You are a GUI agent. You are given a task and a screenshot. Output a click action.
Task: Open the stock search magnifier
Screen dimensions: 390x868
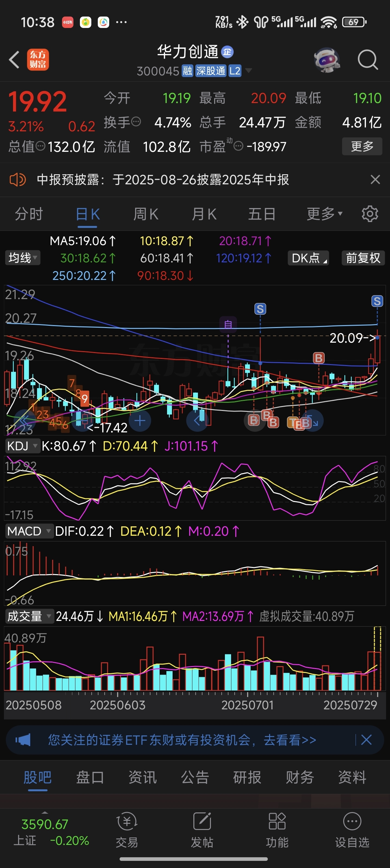pyautogui.click(x=368, y=60)
